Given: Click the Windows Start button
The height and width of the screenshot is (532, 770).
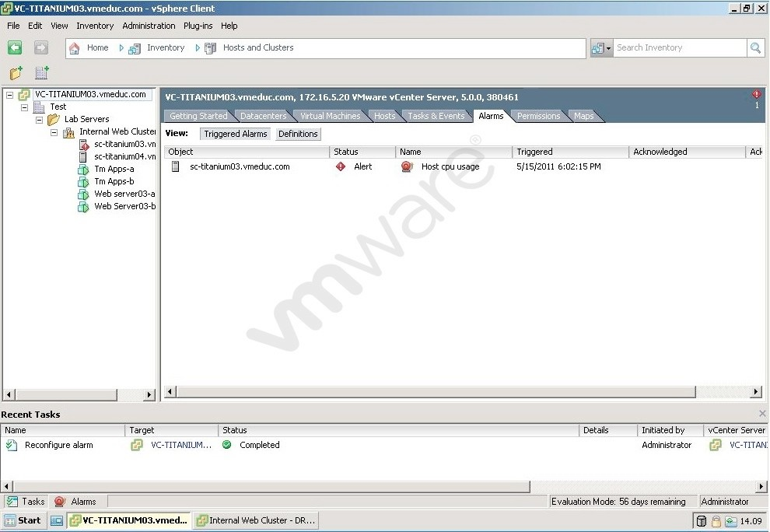Looking at the screenshot, I should (23, 520).
